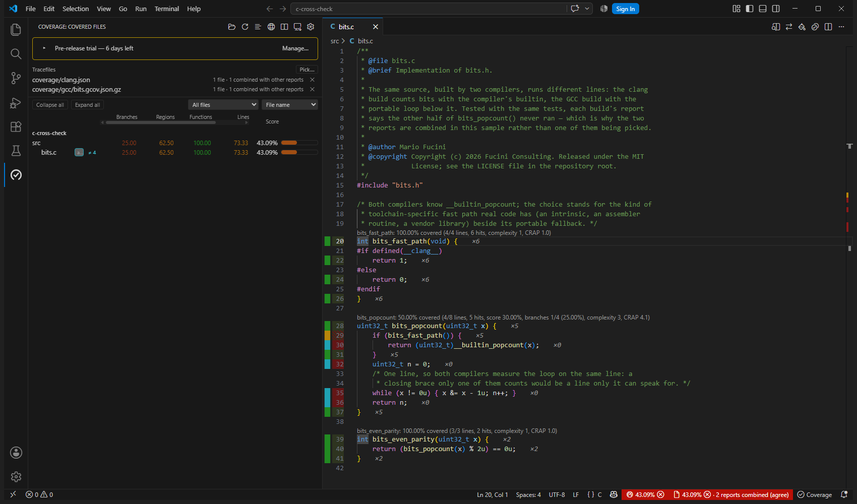Open the Testing flask view
This screenshot has width=857, height=504.
point(16,151)
